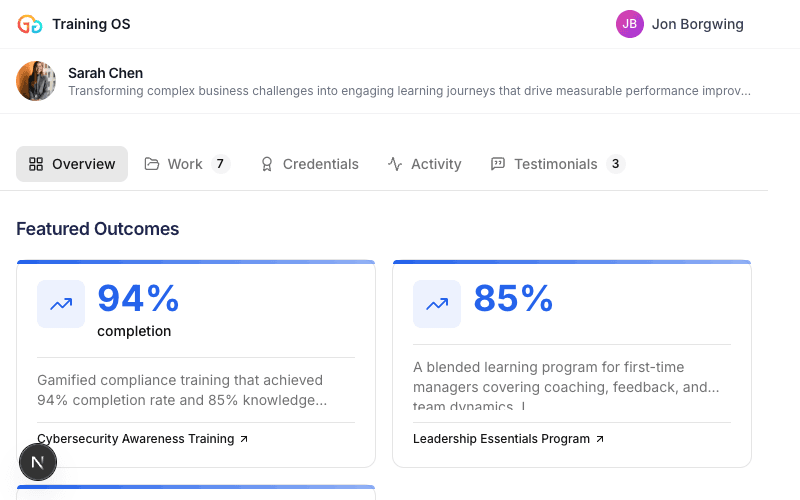Click the trending icon beside 94%
The height and width of the screenshot is (500, 800).
click(x=61, y=304)
